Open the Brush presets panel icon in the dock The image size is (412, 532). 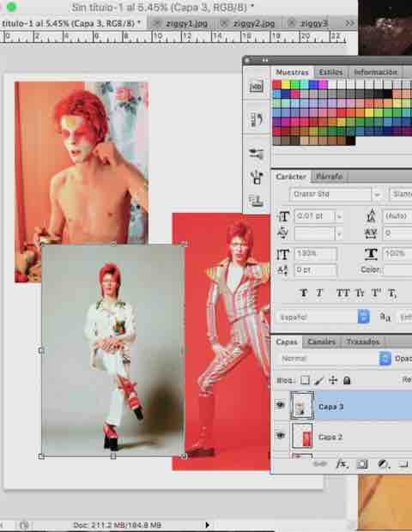pyautogui.click(x=257, y=154)
